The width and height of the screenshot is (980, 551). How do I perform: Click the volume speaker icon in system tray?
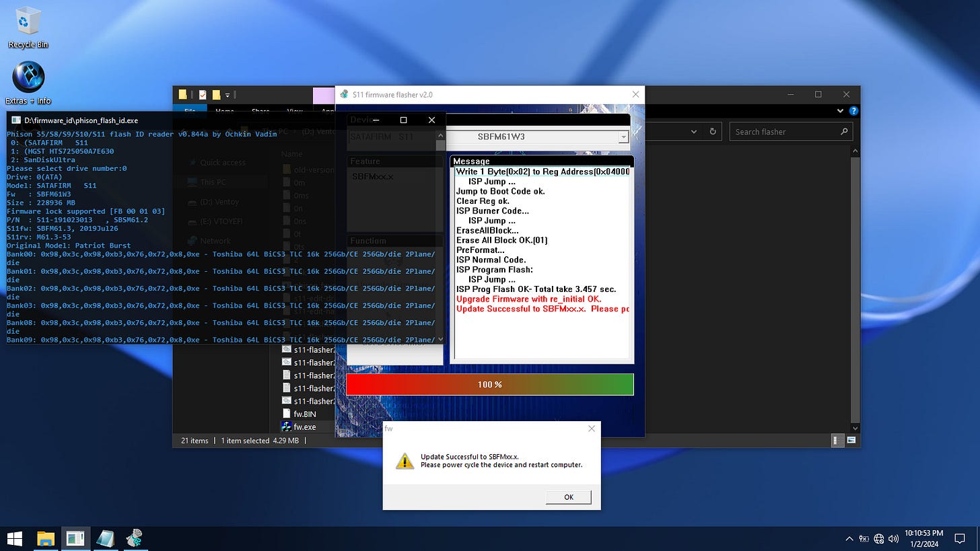(x=895, y=538)
